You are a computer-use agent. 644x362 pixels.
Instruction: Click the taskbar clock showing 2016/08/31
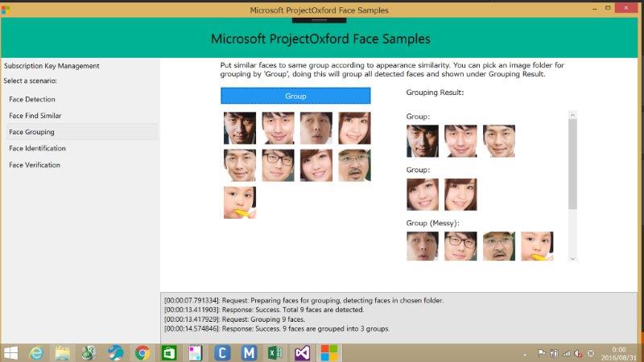pos(619,353)
